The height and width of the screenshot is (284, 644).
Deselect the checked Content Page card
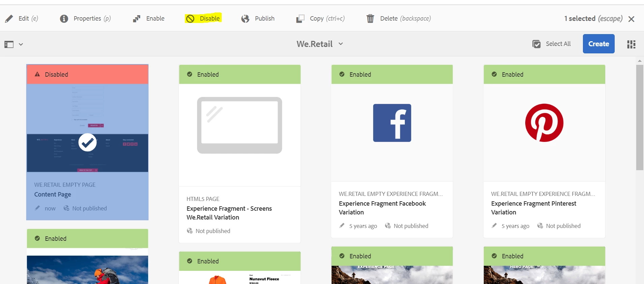click(87, 143)
